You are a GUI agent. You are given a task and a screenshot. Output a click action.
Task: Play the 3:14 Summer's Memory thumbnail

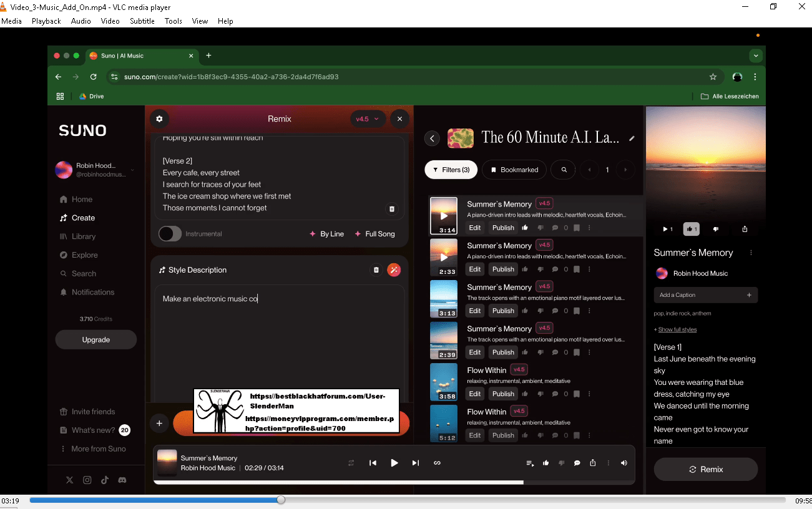[x=444, y=216]
